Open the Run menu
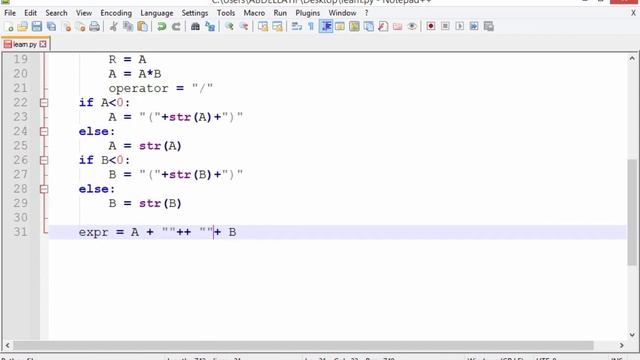 [280, 13]
